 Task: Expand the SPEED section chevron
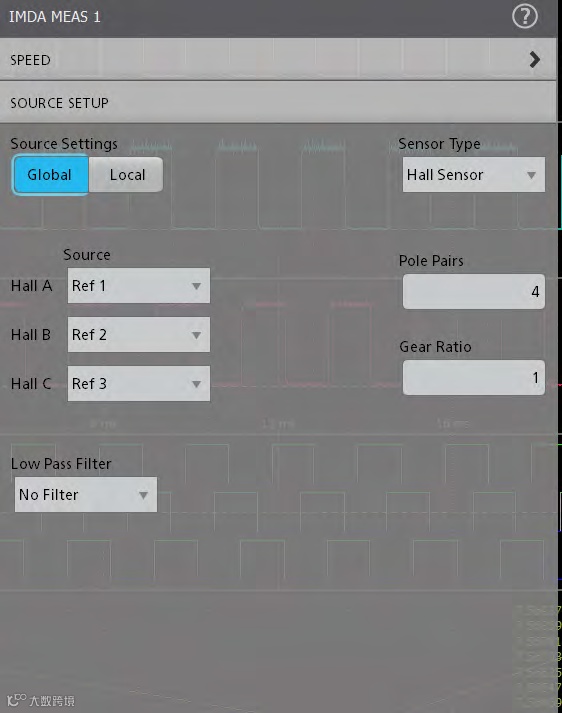tap(535, 60)
